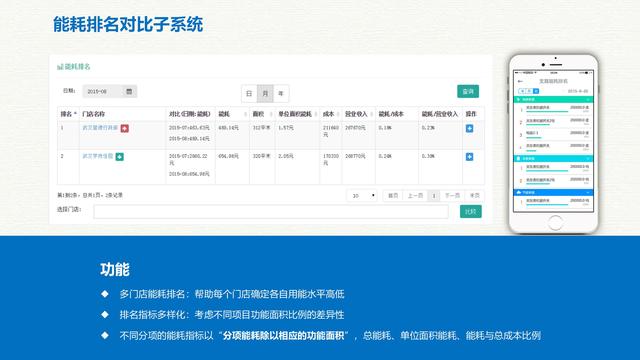The image size is (640, 360).
Task: Tap the first ranked store progress bar on phone
Action: pos(547,111)
